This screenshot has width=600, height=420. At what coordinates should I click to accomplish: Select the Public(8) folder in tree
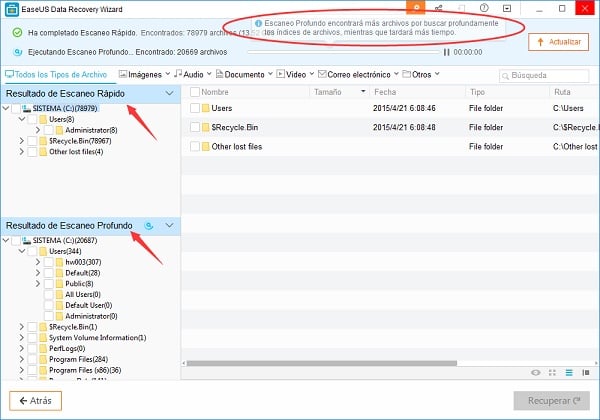coord(79,283)
